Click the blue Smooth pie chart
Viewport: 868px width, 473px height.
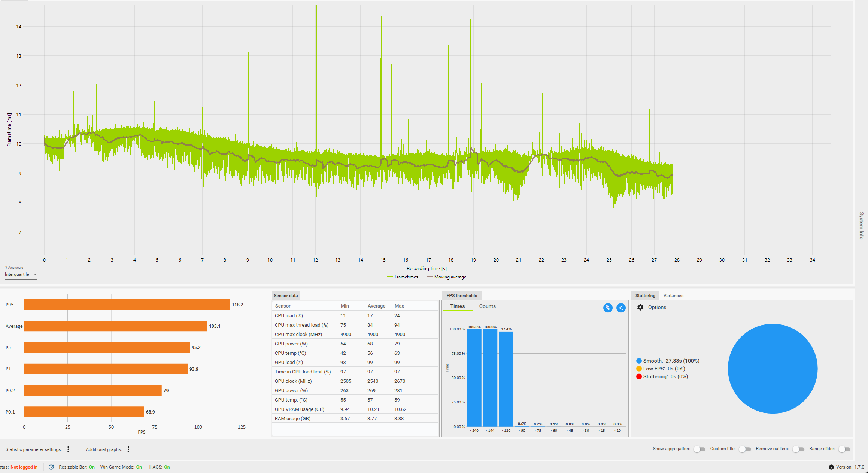click(x=773, y=369)
